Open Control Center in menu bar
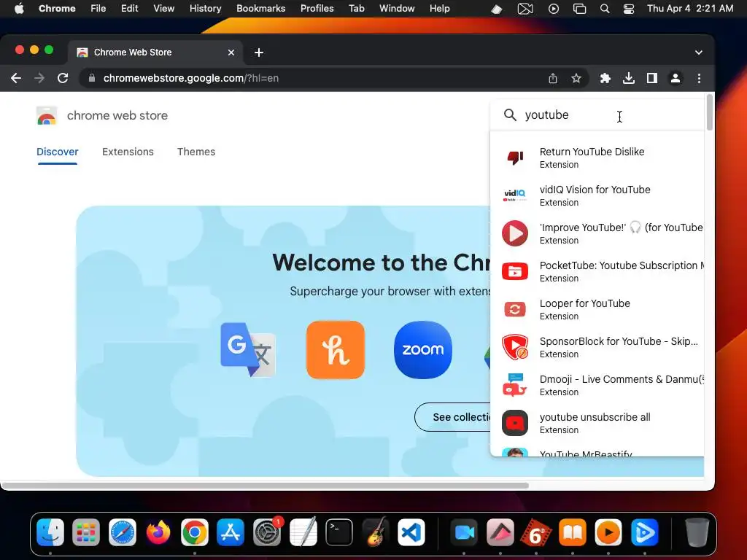The image size is (747, 560). [x=629, y=9]
